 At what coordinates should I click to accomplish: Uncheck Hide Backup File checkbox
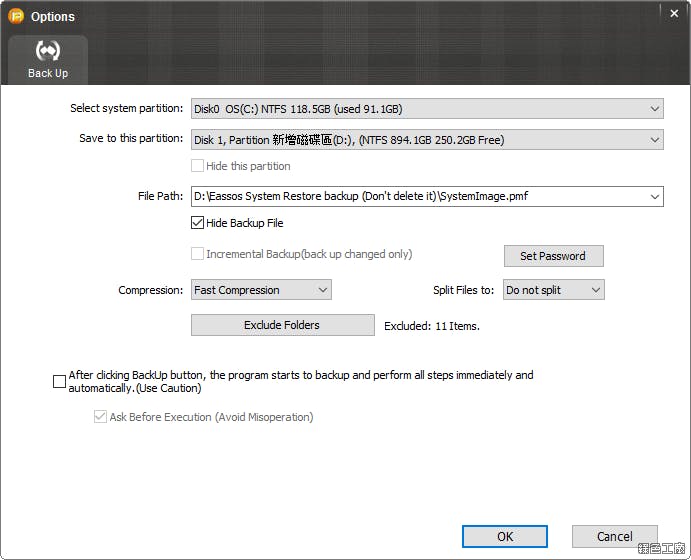[x=197, y=223]
